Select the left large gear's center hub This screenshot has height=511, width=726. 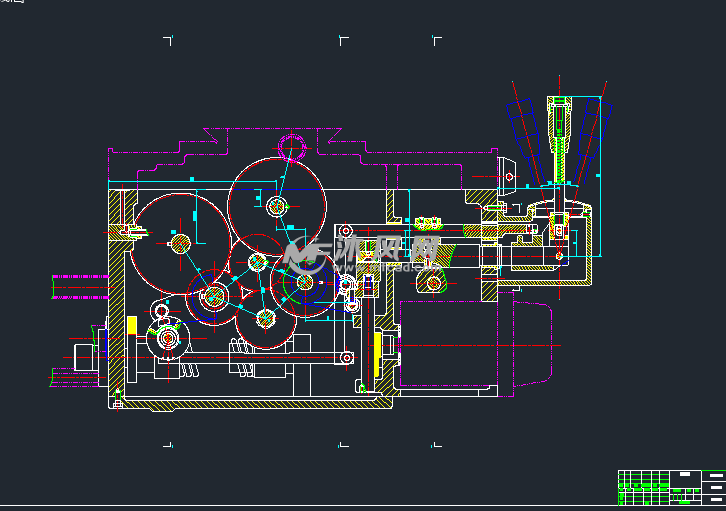click(x=179, y=242)
